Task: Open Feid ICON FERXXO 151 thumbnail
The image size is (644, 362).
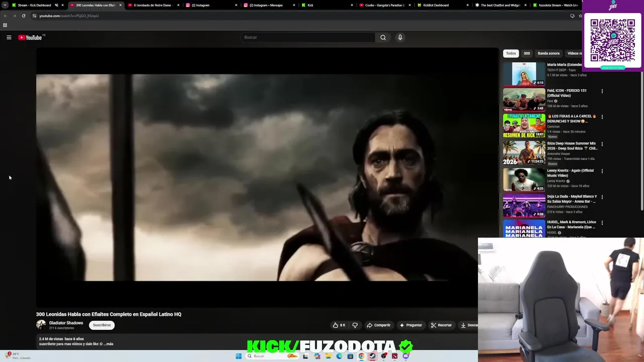Action: pos(524,100)
